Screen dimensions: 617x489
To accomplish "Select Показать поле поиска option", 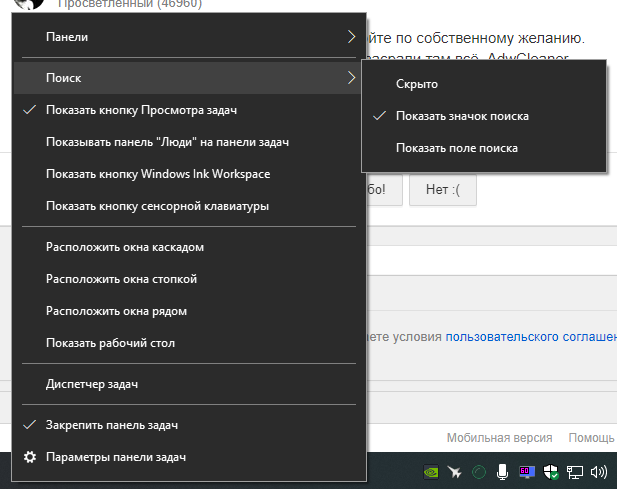I will (x=484, y=148).
